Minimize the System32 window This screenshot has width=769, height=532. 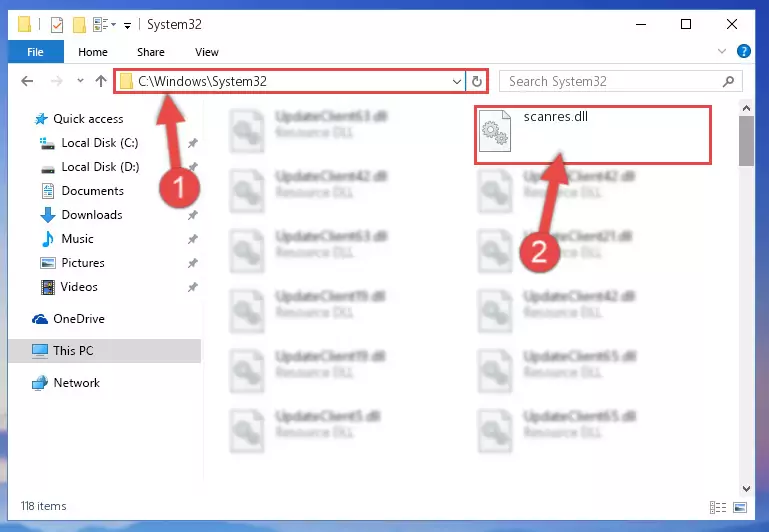coord(641,24)
